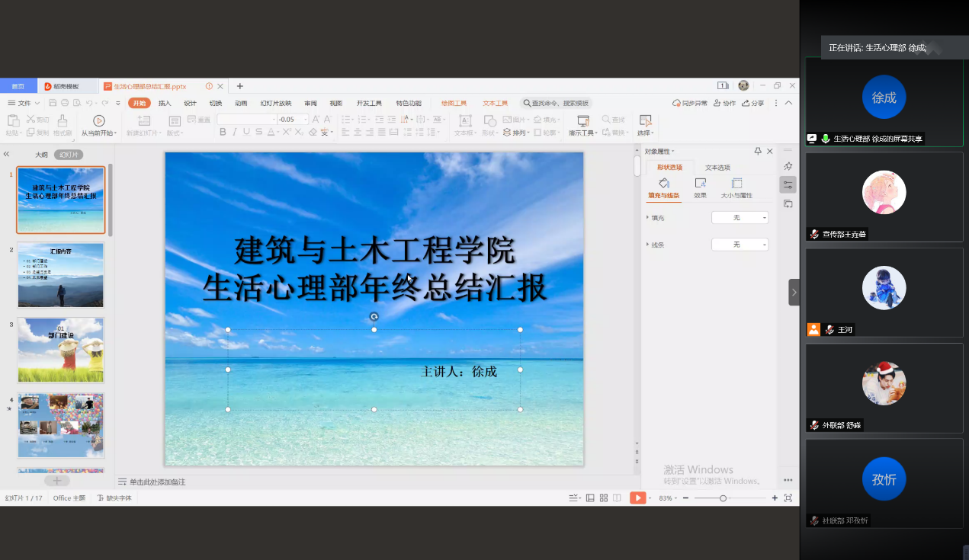Toggle italic formatting in the ribbon
Image resolution: width=969 pixels, height=560 pixels.
coord(234,131)
